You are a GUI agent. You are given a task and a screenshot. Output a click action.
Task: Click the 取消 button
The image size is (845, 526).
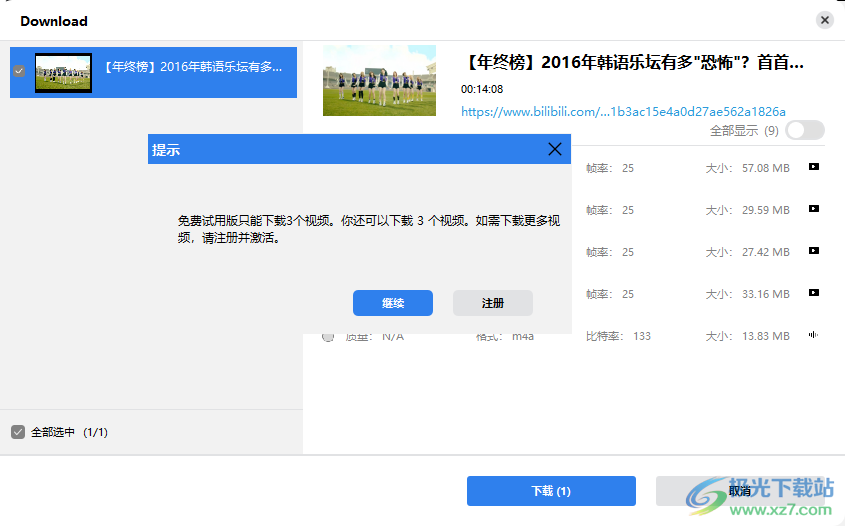(x=739, y=491)
